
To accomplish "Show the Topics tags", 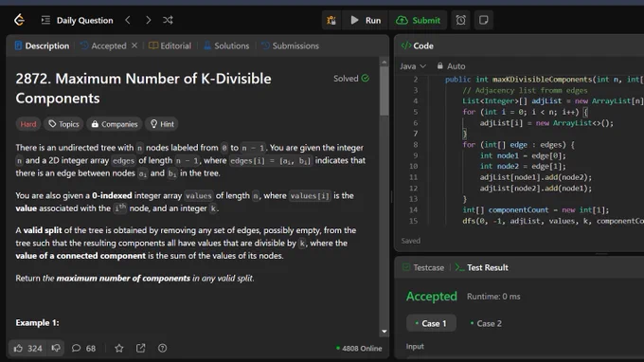I will click(63, 124).
